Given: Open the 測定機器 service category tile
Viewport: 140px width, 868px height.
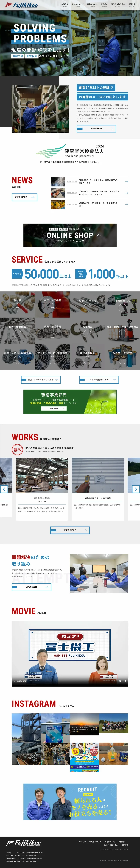Looking at the screenshot, I should click(x=88, y=331).
